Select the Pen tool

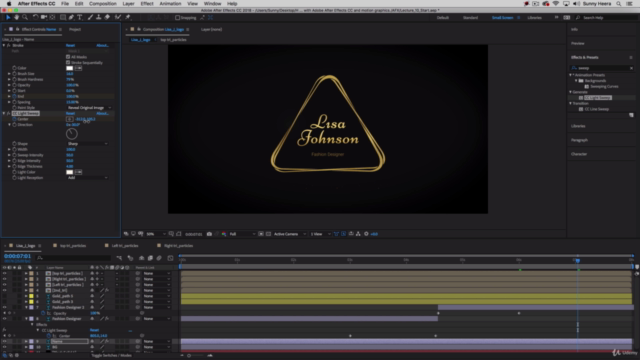(71, 18)
